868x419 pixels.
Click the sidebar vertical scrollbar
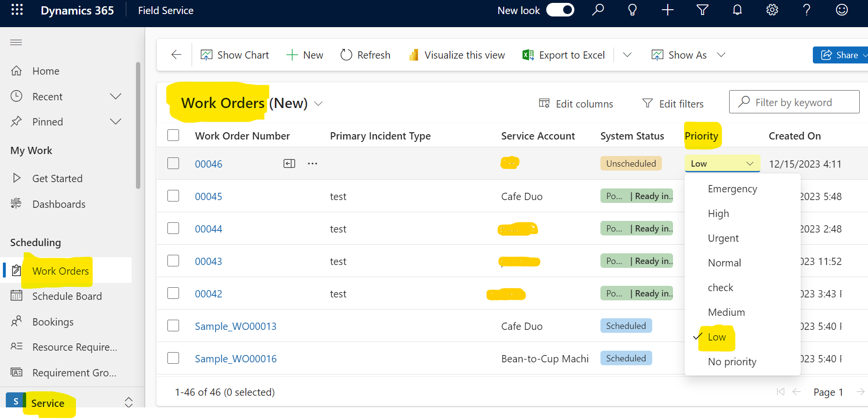tap(138, 125)
